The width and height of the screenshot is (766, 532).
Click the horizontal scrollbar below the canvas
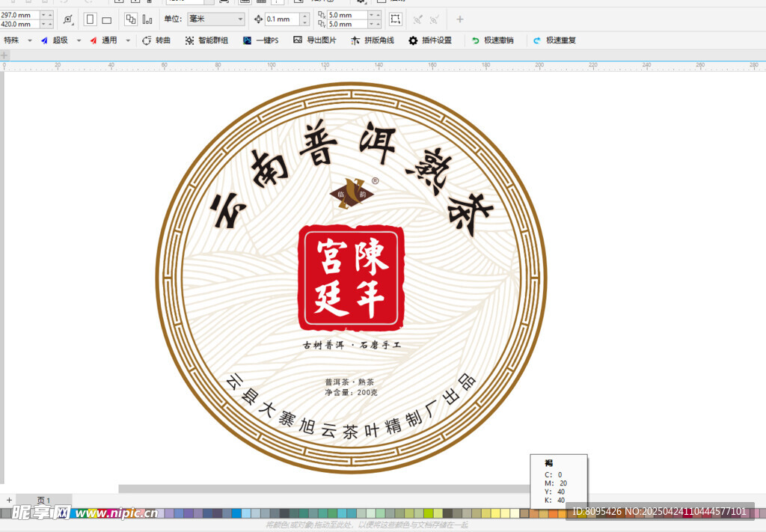tap(325, 489)
